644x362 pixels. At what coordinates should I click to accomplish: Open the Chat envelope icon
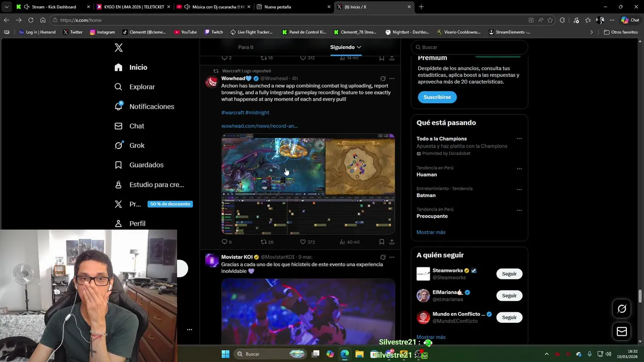pyautogui.click(x=118, y=126)
